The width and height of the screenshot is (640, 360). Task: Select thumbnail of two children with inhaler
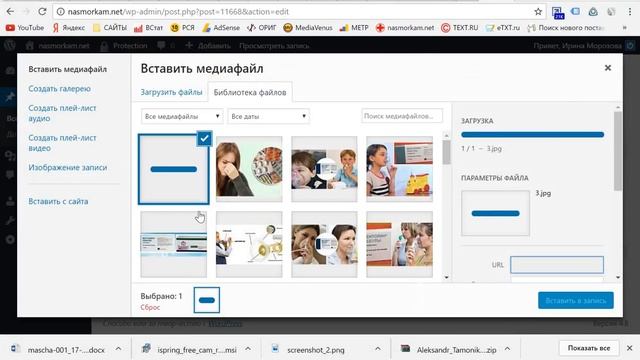point(324,169)
